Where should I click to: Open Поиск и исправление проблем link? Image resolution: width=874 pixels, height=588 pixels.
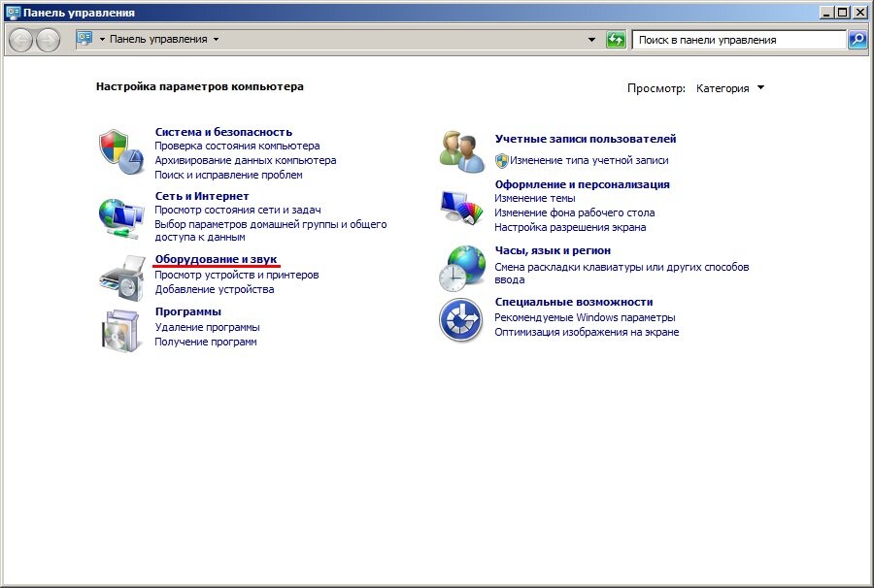click(x=228, y=175)
